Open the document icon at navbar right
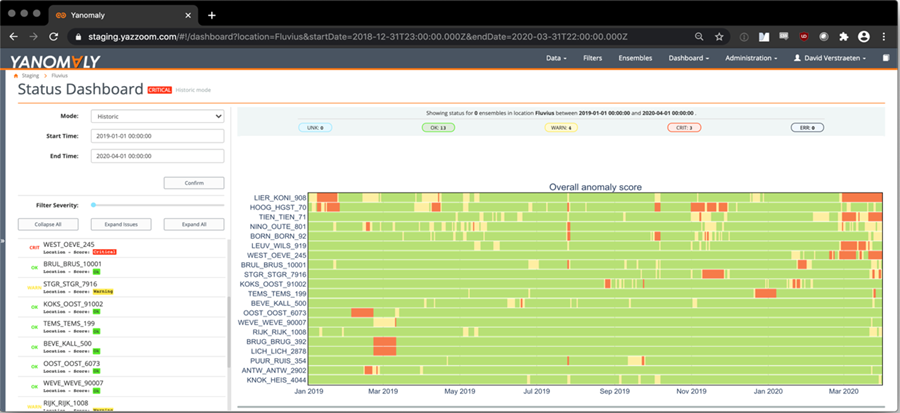Viewport: 900px width, 413px height. pos(886,58)
